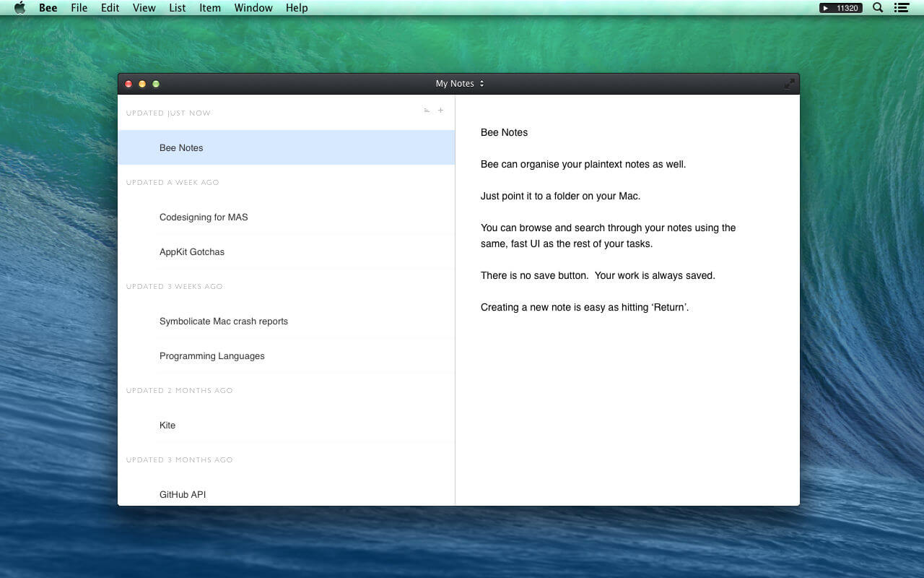Open Spotlight search magnifier icon

point(878,8)
